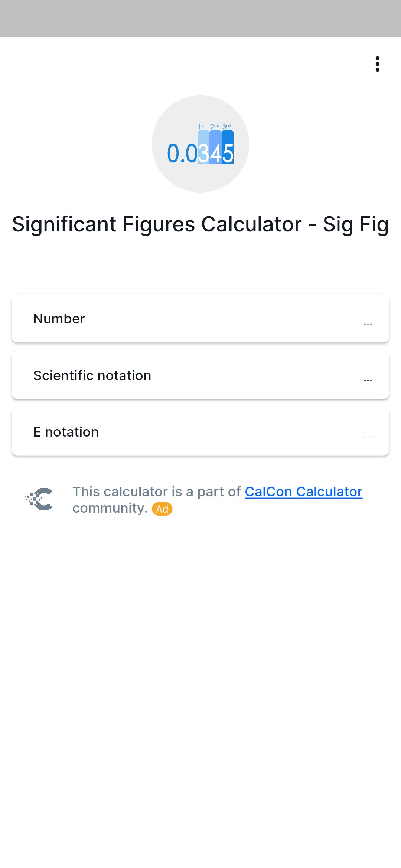Click the 0.0345 sig fig logo
Image resolution: width=401 pixels, height=868 pixels.
point(200,144)
